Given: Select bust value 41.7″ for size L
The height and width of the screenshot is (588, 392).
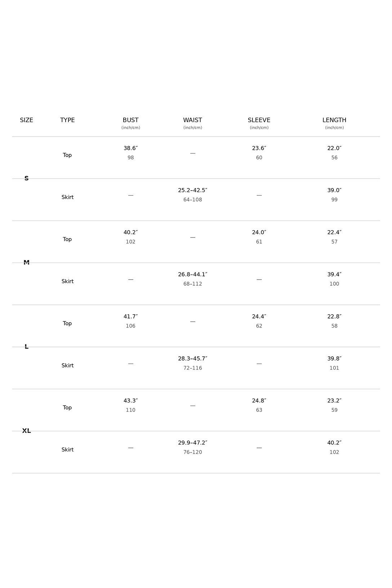Looking at the screenshot, I should pos(130,321).
